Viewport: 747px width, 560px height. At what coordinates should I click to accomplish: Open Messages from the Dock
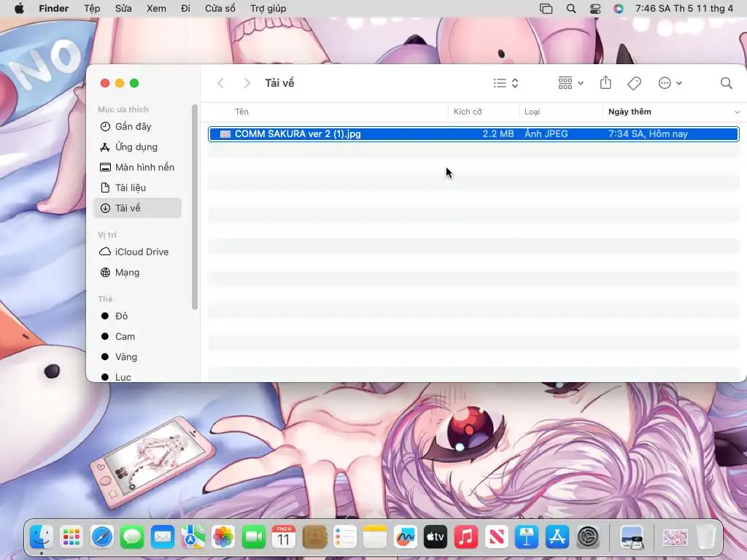click(132, 537)
